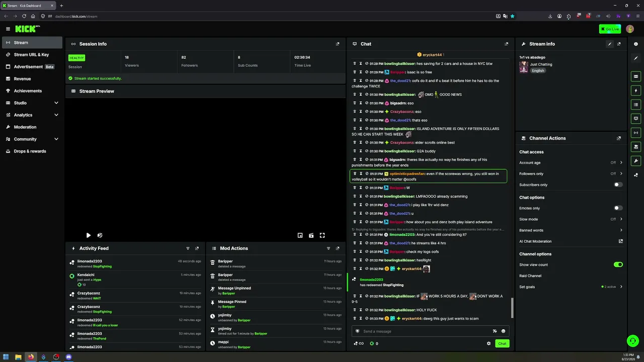Open Slow mode options
Image resolution: width=644 pixels, height=362 pixels.
click(x=571, y=219)
